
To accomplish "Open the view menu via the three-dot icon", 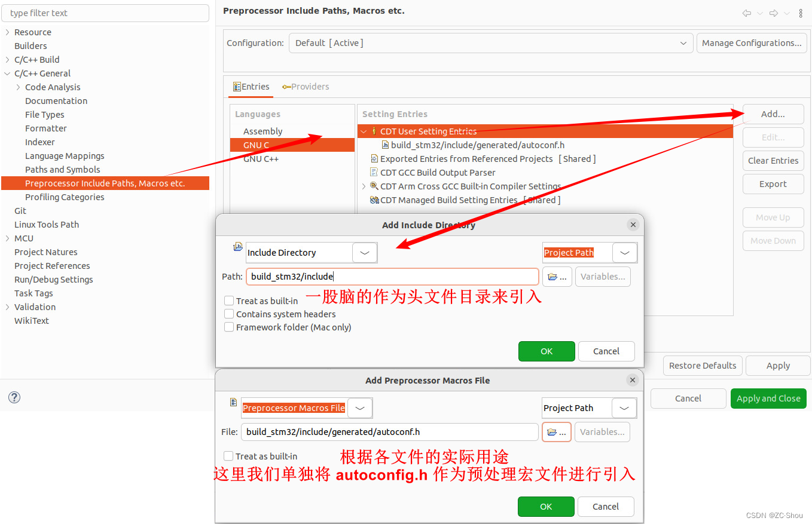I will [801, 13].
